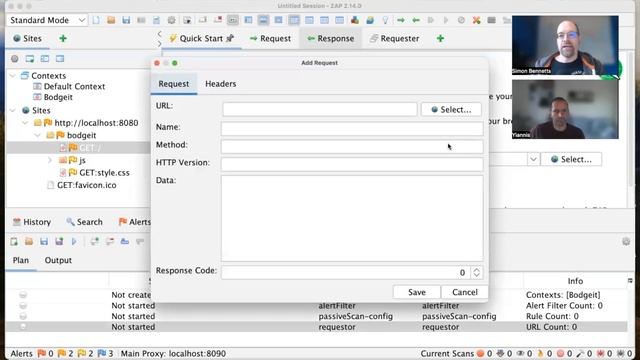
Task: Click the green right-arrow break icon in the main toolbar
Action: [401, 20]
